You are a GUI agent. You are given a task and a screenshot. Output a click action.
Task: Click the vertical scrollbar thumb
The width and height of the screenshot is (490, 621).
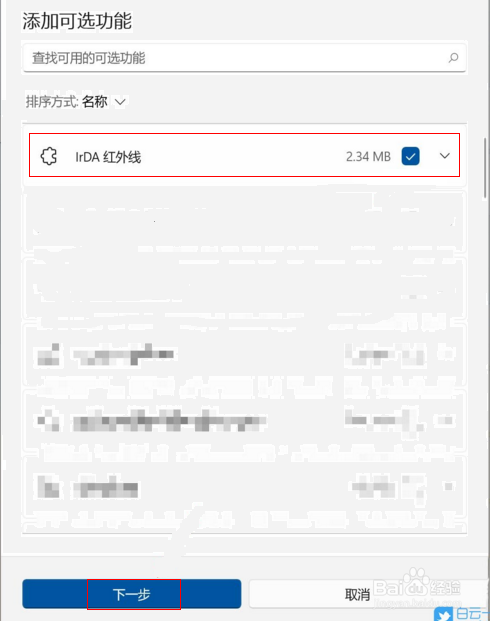coord(485,168)
